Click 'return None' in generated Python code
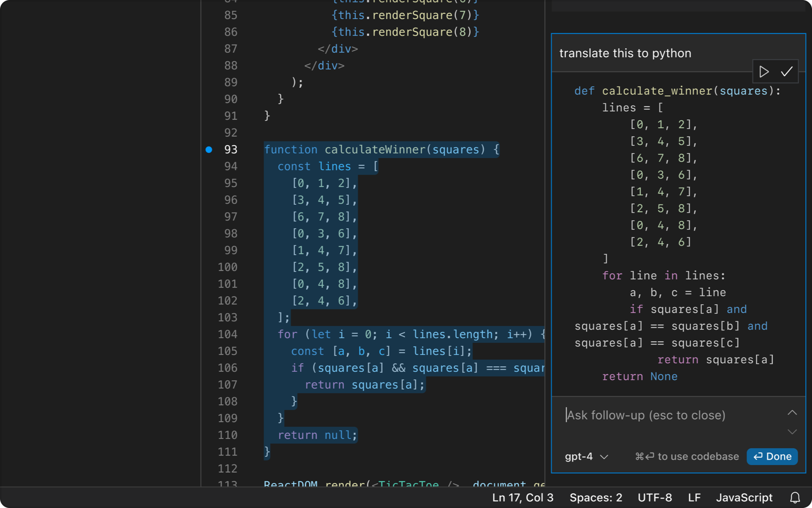This screenshot has height=508, width=812. [640, 376]
